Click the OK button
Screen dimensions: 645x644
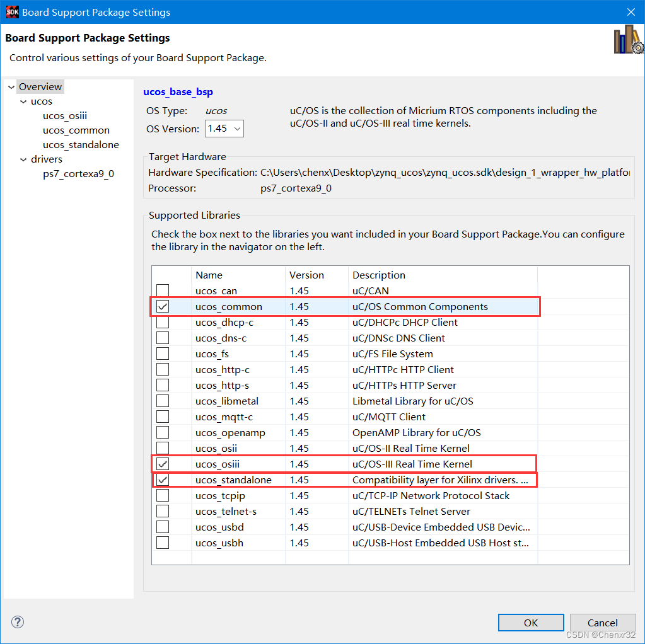pos(531,622)
